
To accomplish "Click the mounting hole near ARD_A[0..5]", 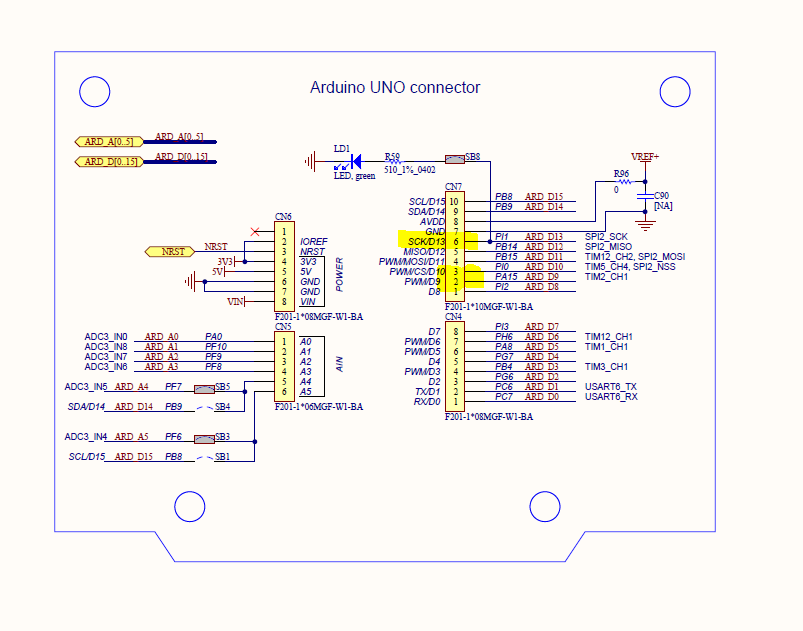I will pos(95,92).
